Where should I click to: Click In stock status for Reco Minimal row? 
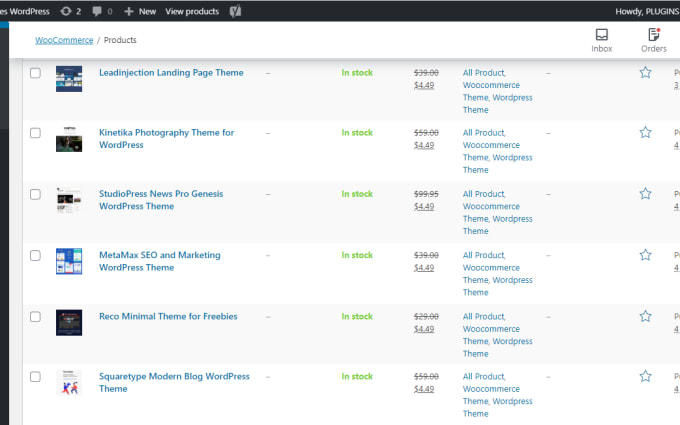(x=357, y=317)
